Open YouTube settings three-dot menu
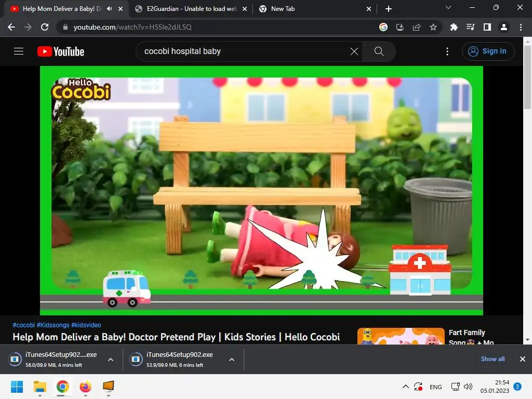Screen dimensions: 532x399 [447, 51]
